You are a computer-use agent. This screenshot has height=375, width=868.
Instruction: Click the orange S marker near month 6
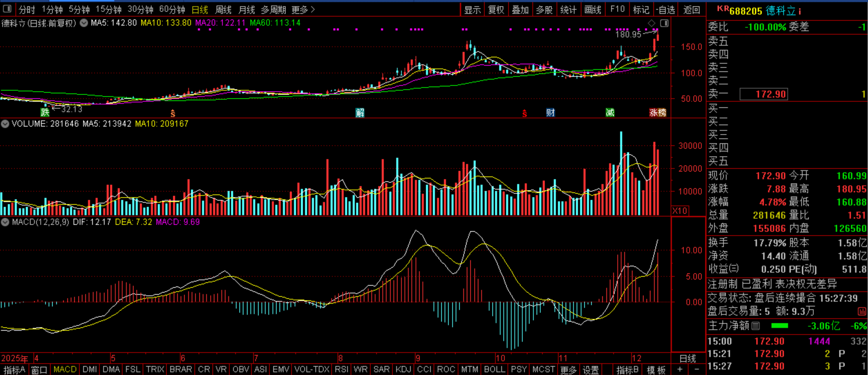point(173,113)
